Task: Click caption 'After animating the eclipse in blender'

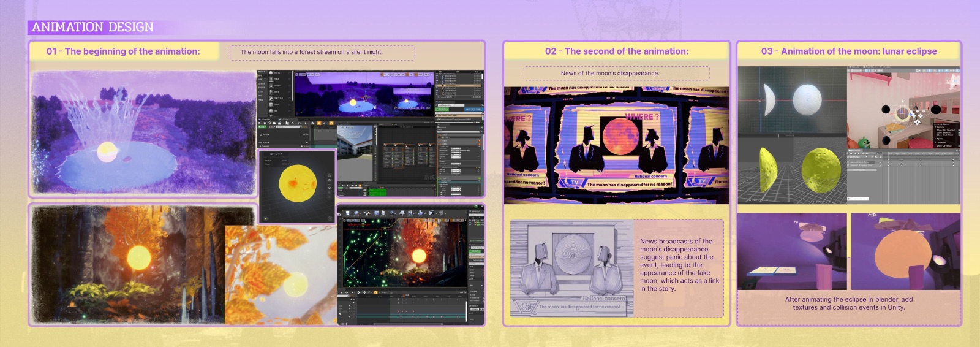Action: [849, 303]
